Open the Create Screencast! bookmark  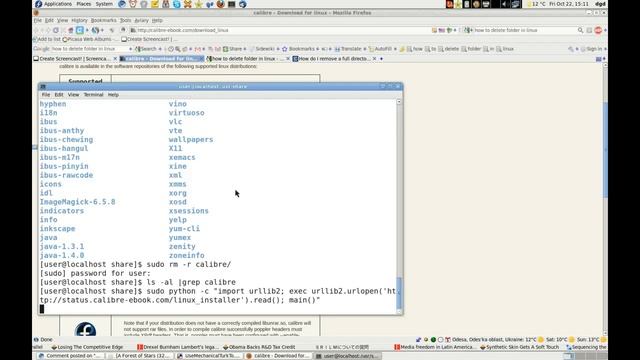pyautogui.click(x=150, y=39)
